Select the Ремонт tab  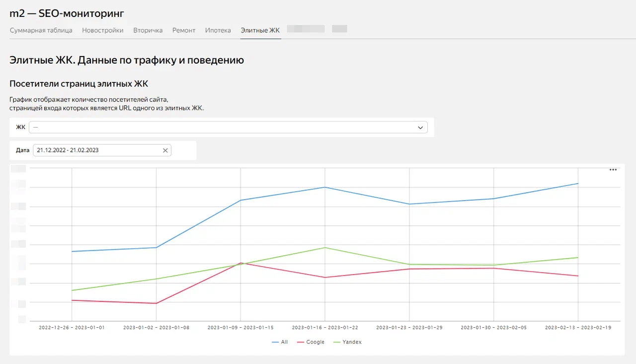point(184,30)
